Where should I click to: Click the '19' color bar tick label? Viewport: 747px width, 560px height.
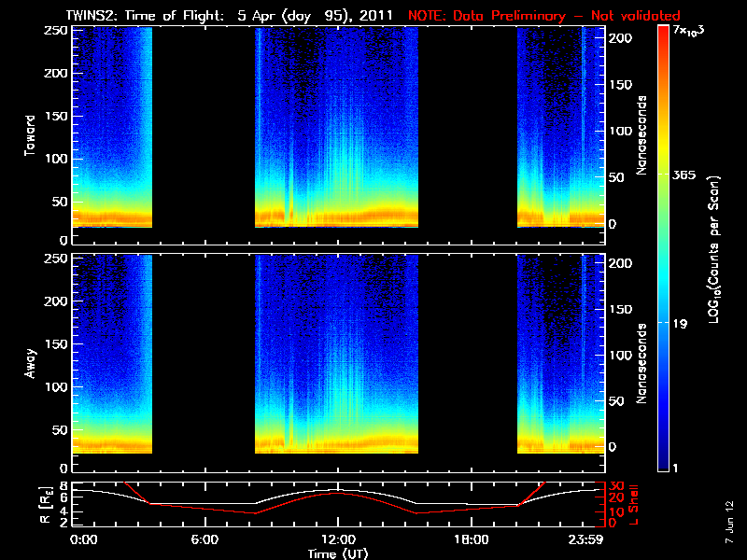(x=681, y=324)
